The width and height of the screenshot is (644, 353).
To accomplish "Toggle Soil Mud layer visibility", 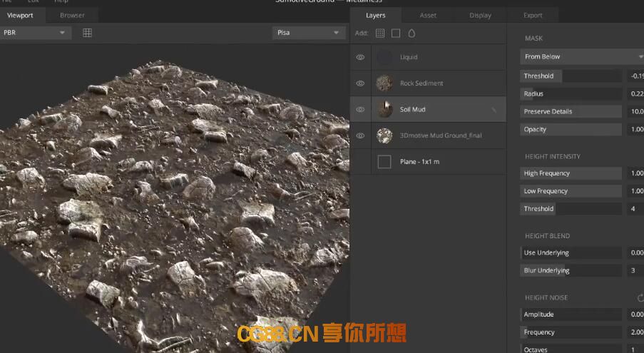I will click(x=360, y=110).
